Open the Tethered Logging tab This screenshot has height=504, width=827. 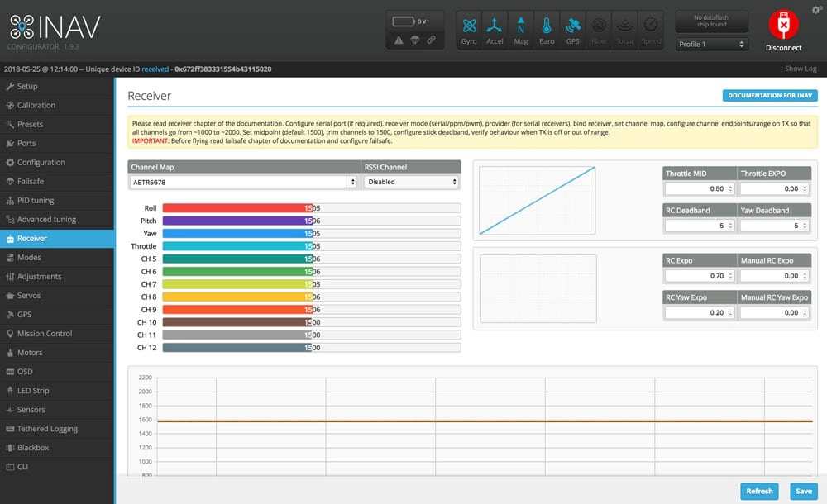pos(57,429)
